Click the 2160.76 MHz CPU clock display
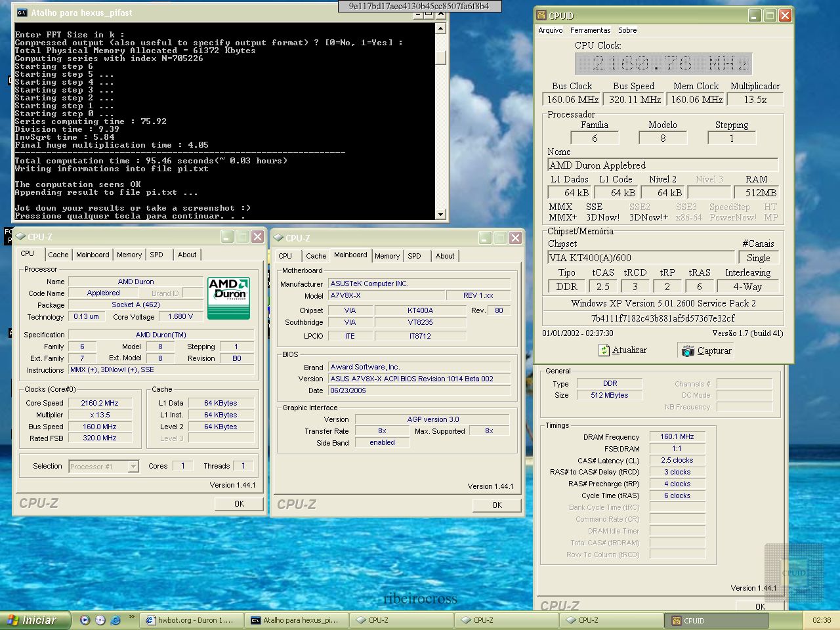The height and width of the screenshot is (630, 840). [663, 64]
